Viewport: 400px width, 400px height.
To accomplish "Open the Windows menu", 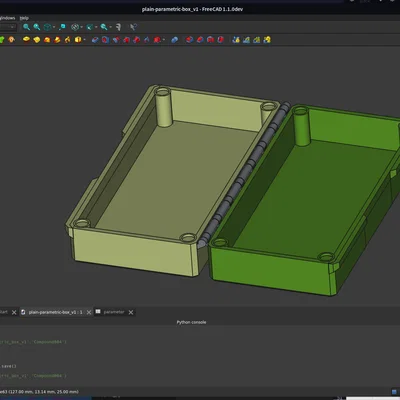I will pos(7,18).
